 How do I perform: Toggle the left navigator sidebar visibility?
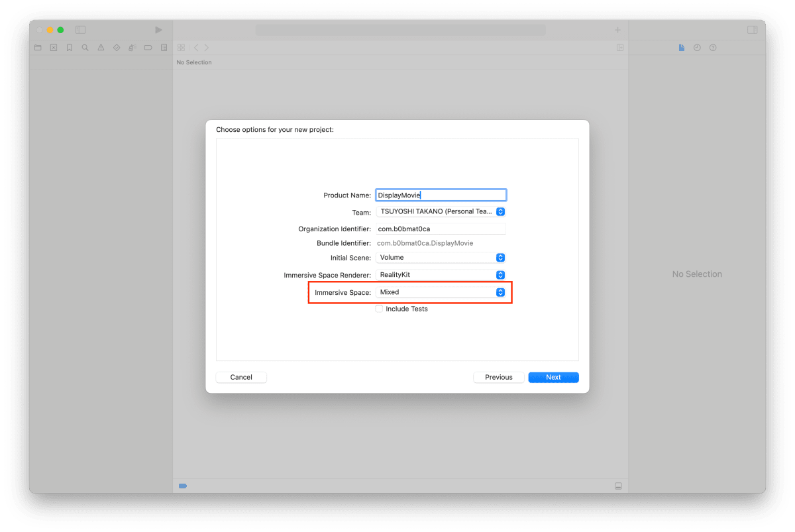coord(80,29)
